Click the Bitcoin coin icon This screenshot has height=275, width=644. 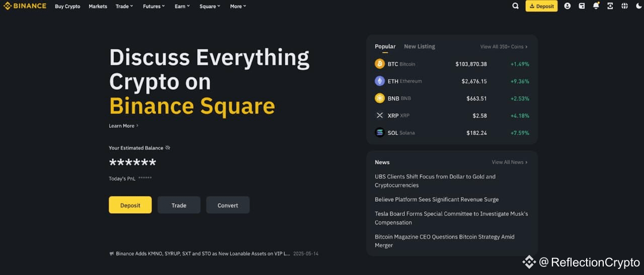pos(380,64)
